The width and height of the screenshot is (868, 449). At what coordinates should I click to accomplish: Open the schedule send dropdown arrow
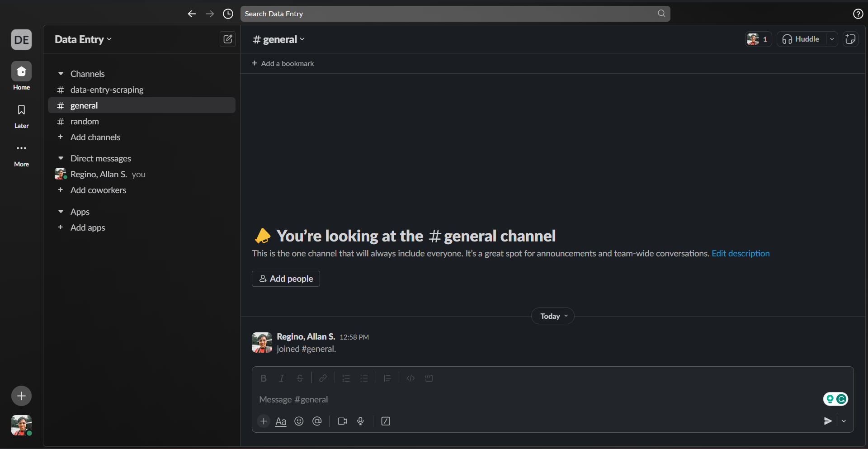pyautogui.click(x=844, y=421)
